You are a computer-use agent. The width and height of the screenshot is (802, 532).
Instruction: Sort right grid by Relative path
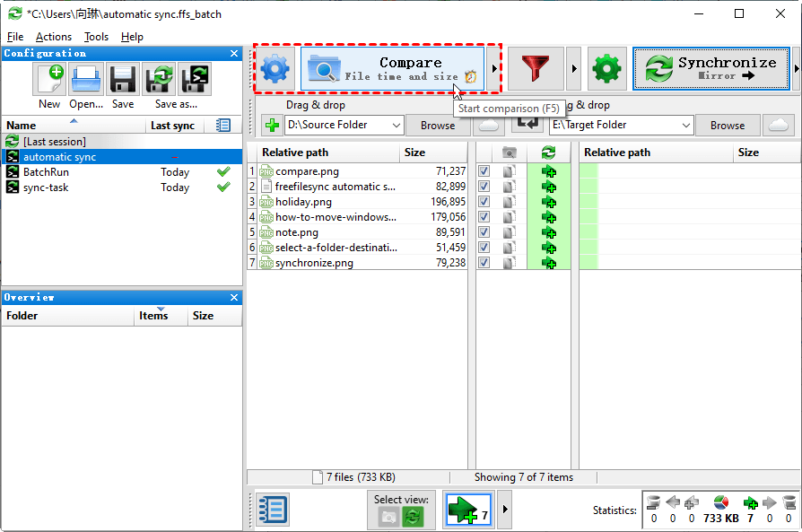pos(657,153)
